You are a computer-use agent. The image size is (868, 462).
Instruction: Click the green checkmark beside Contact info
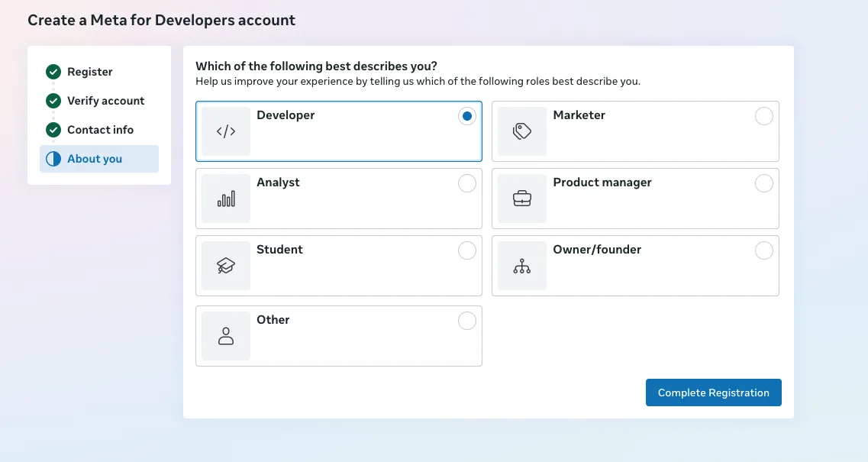(53, 130)
